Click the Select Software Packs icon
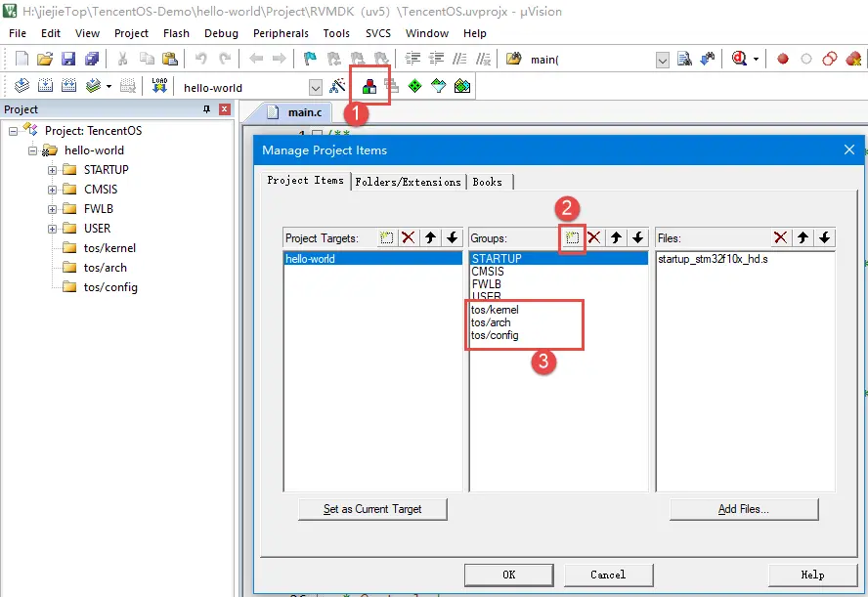Viewport: 868px width, 597px height. 439,86
